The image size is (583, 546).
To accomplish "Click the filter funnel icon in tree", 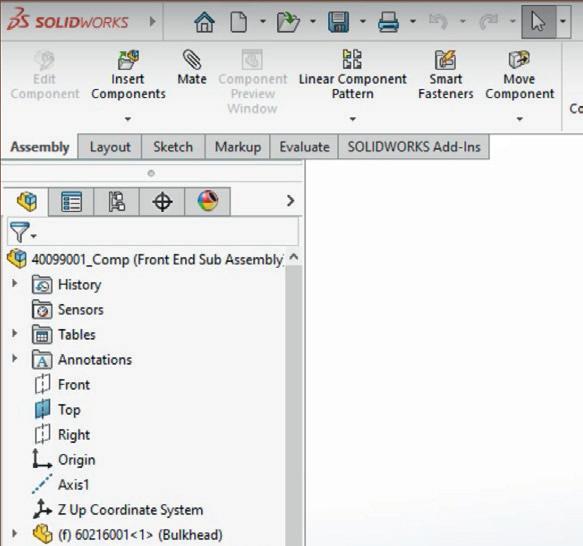I will click(x=20, y=232).
